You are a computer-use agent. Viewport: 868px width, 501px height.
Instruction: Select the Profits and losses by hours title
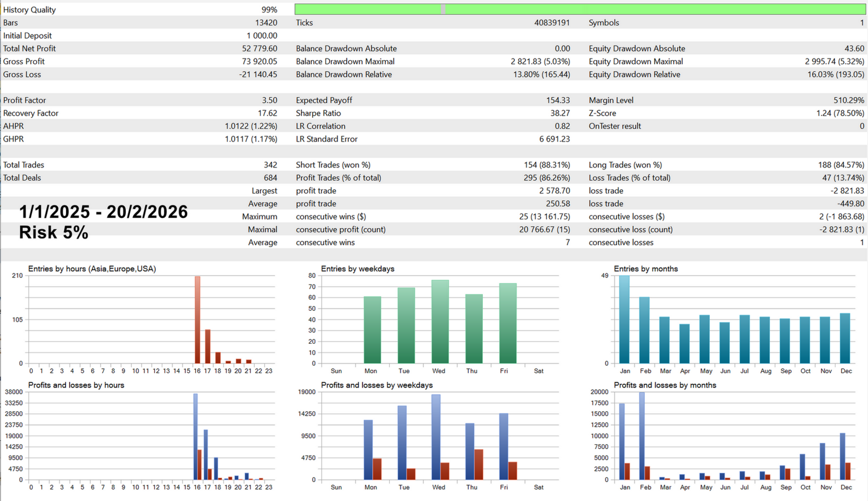click(x=76, y=385)
